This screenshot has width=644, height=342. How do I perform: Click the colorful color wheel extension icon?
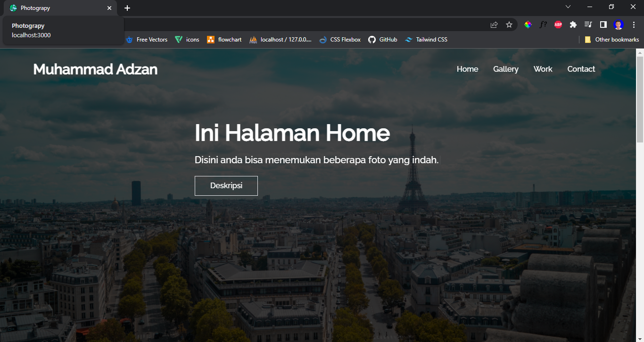528,25
